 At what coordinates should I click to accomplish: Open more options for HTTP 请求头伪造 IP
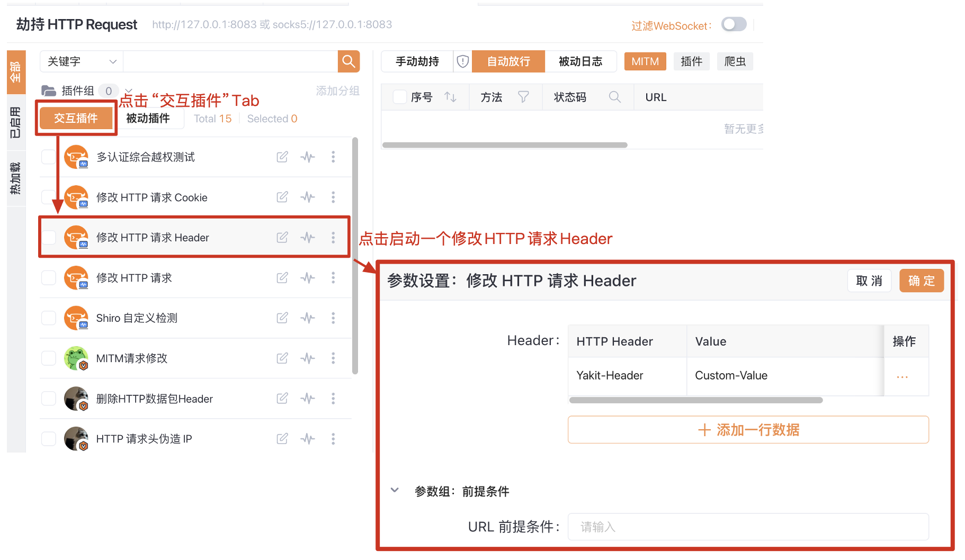[333, 438]
